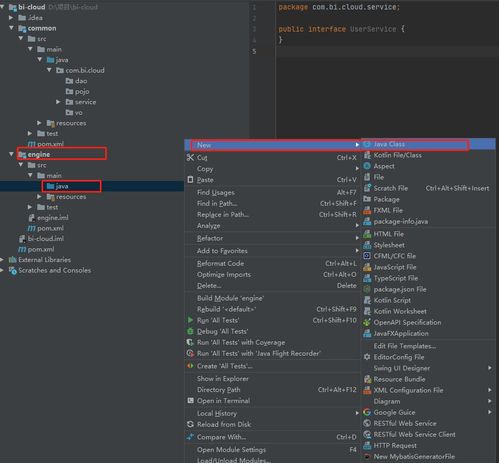Screen dimensions: 499x463
Task: Click the Cut scissors icon
Action: [x=190, y=158]
